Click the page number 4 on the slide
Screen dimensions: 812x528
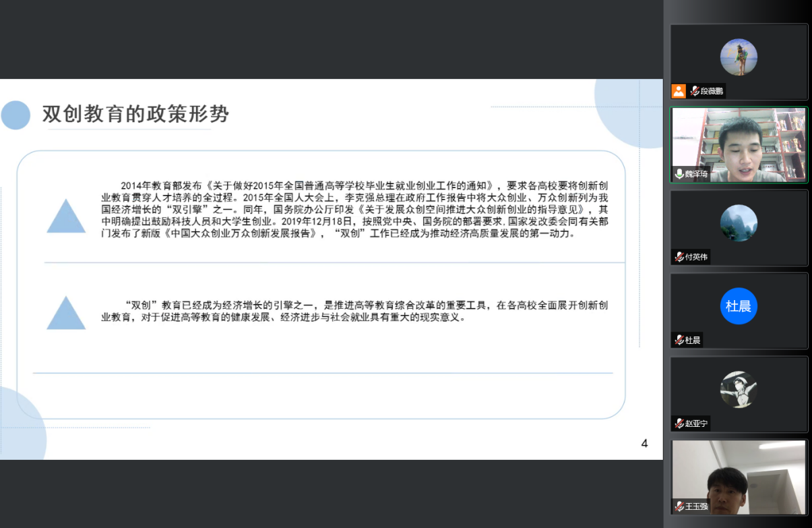coord(644,443)
